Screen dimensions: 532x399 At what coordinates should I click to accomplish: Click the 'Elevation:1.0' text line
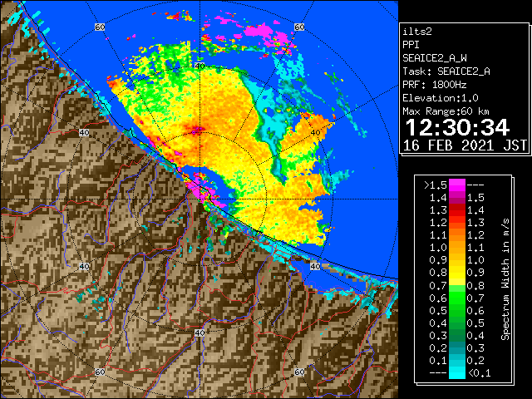441,98
